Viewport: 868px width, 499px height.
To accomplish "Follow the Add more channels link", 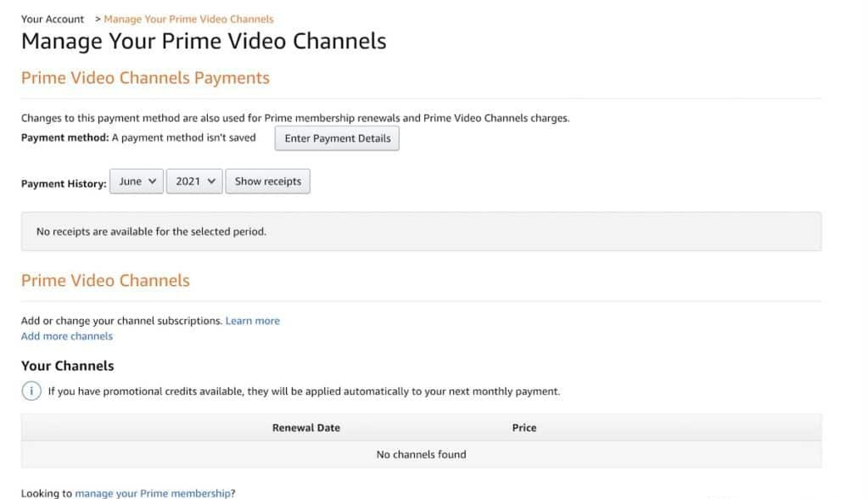I will [x=66, y=336].
